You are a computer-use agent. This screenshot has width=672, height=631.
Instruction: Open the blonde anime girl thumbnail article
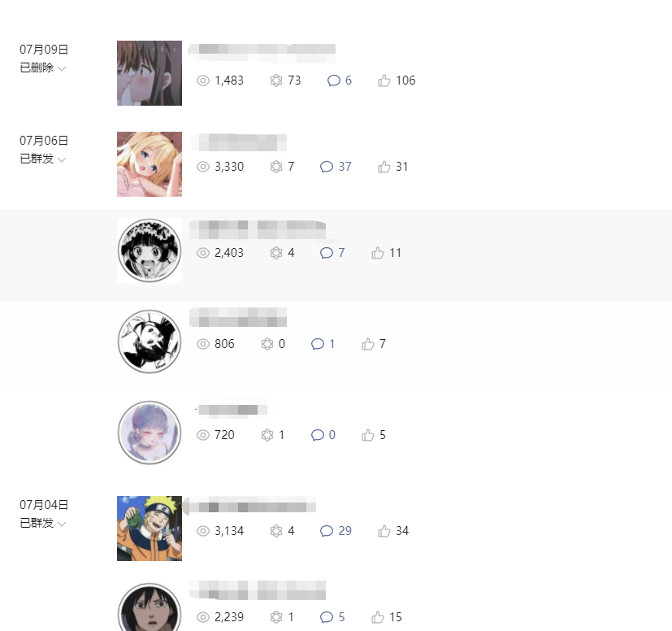[150, 164]
